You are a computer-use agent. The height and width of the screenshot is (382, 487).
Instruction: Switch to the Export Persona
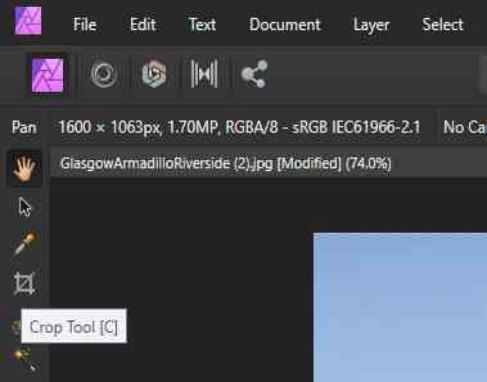tap(254, 74)
